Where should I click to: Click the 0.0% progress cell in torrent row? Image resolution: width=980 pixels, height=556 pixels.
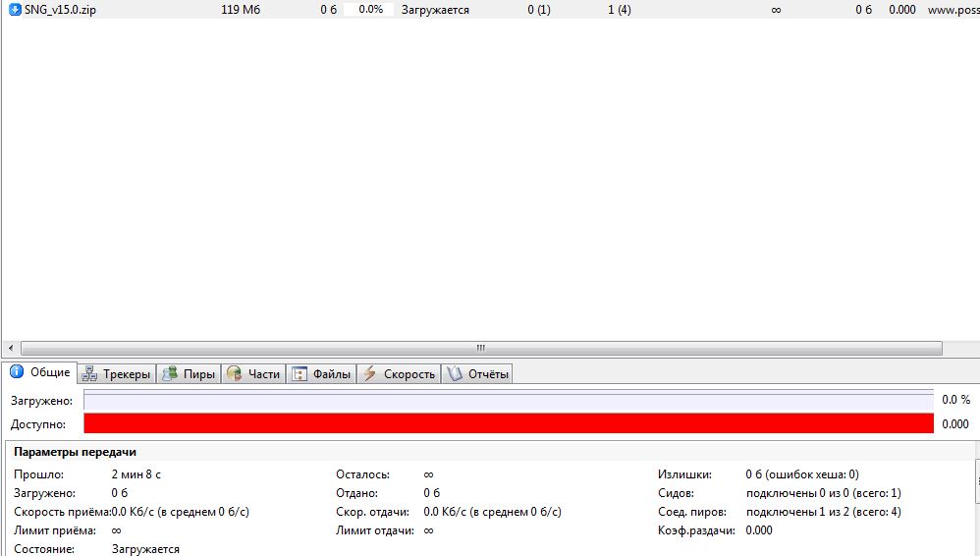(370, 10)
